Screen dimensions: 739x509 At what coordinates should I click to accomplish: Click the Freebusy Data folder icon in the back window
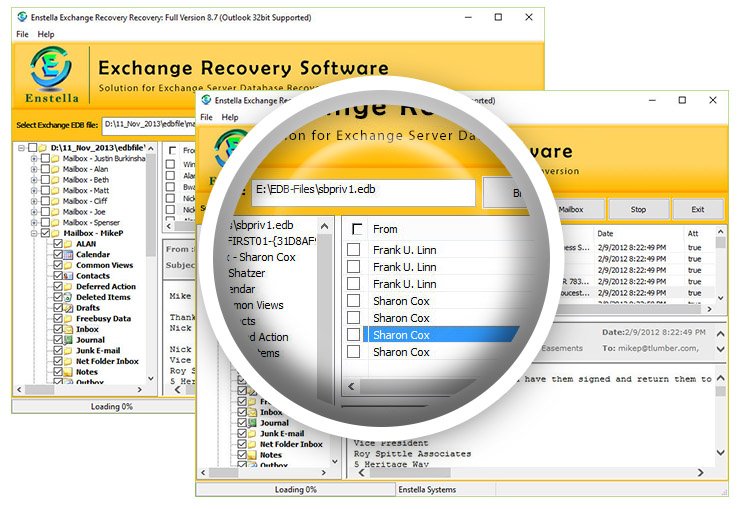tap(68, 319)
